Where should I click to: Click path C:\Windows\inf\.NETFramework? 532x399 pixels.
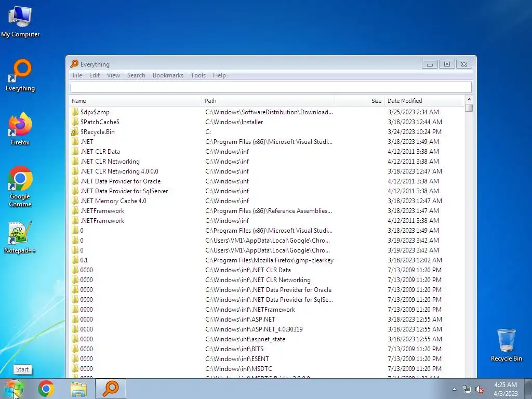pos(250,310)
